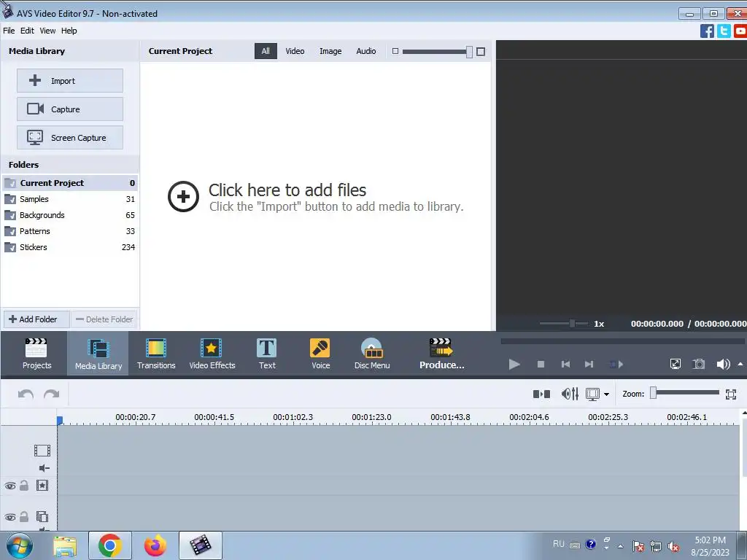Click the Capture button
This screenshot has width=747, height=560.
pyautogui.click(x=70, y=109)
